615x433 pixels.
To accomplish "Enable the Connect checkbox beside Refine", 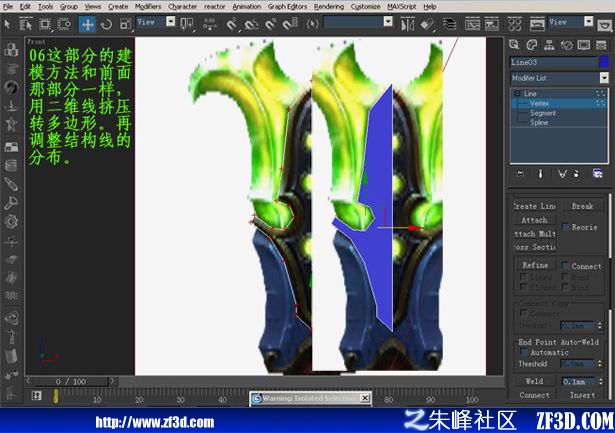I will tap(565, 266).
